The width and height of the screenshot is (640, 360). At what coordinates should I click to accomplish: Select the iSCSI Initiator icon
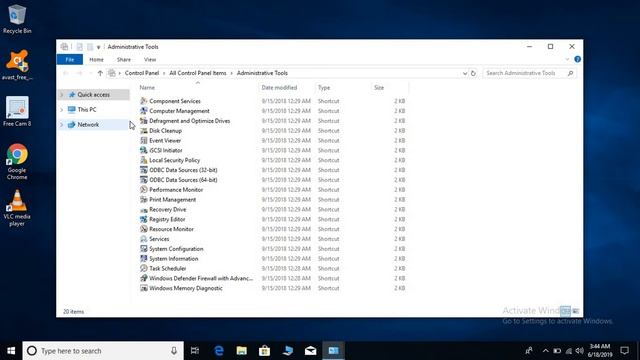tap(144, 150)
